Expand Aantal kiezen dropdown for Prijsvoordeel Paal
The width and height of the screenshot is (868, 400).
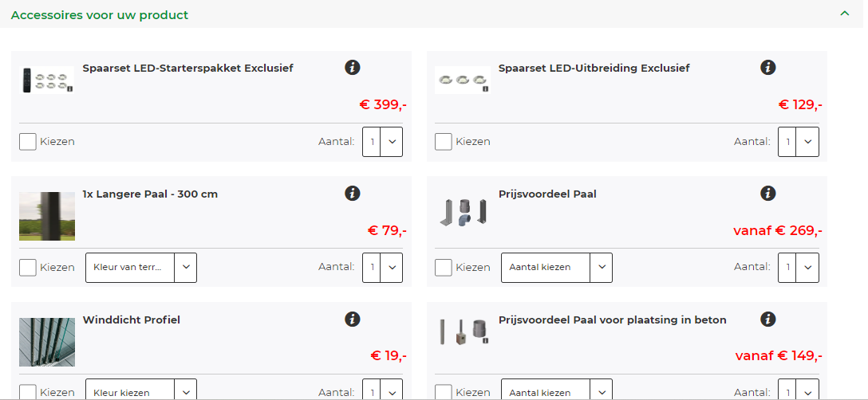tap(557, 267)
